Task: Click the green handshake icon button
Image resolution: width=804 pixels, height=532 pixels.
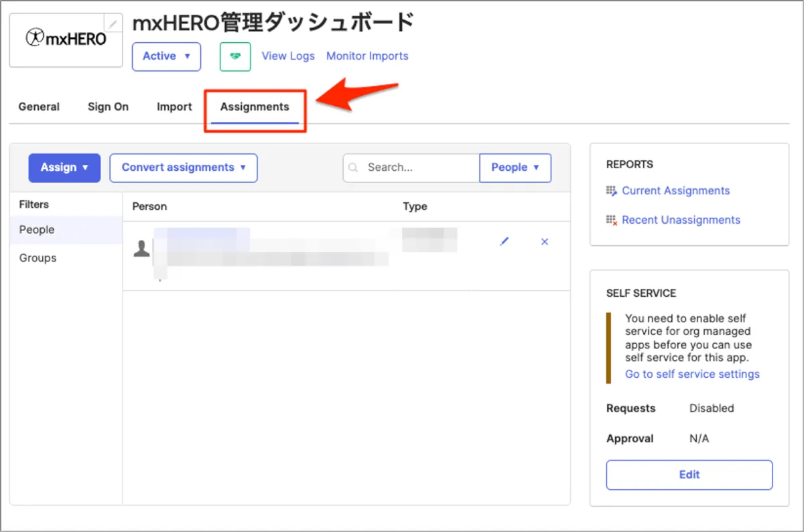Action: point(235,56)
